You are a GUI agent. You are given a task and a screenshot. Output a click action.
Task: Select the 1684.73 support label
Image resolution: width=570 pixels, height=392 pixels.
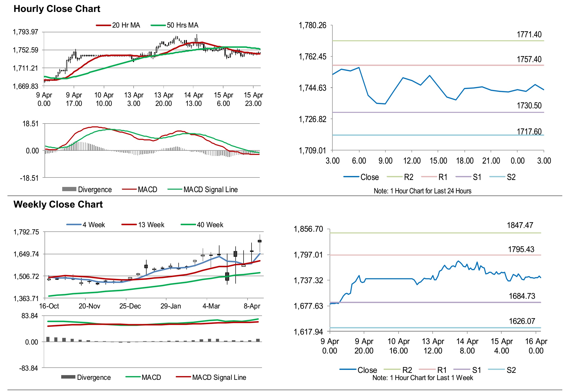pyautogui.click(x=522, y=296)
